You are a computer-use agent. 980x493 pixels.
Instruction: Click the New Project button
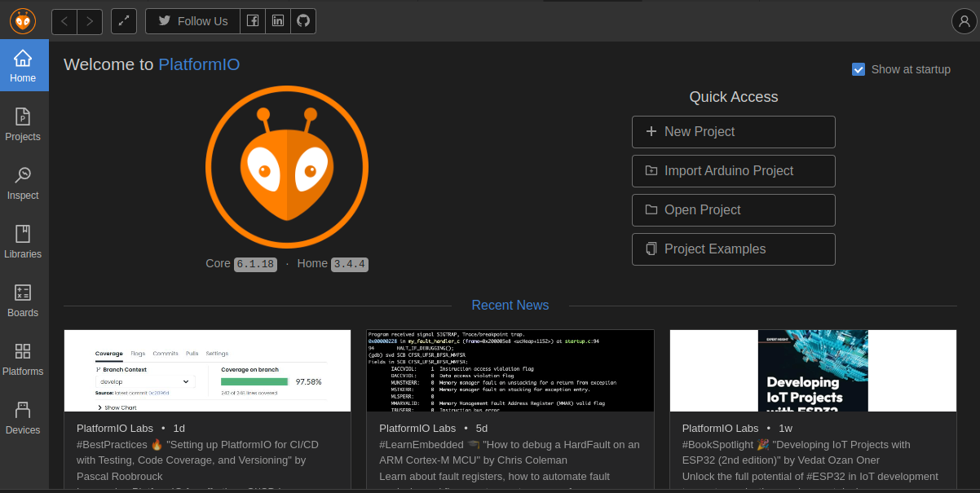[734, 132]
